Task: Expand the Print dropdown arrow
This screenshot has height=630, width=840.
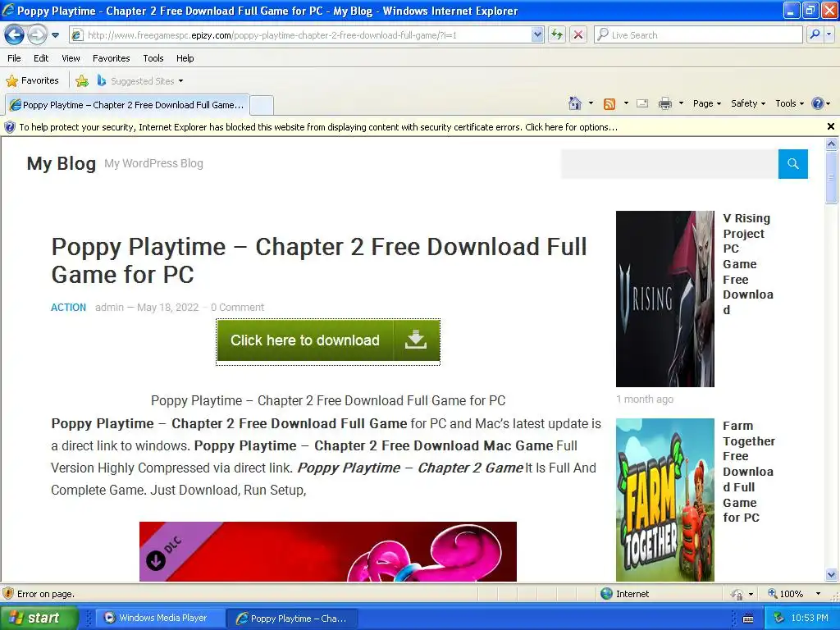Action: point(681,103)
